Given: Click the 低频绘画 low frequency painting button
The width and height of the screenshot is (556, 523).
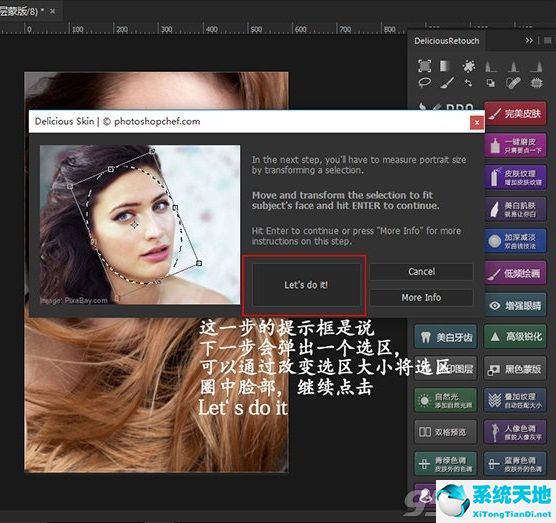Looking at the screenshot, I should coord(515,273).
